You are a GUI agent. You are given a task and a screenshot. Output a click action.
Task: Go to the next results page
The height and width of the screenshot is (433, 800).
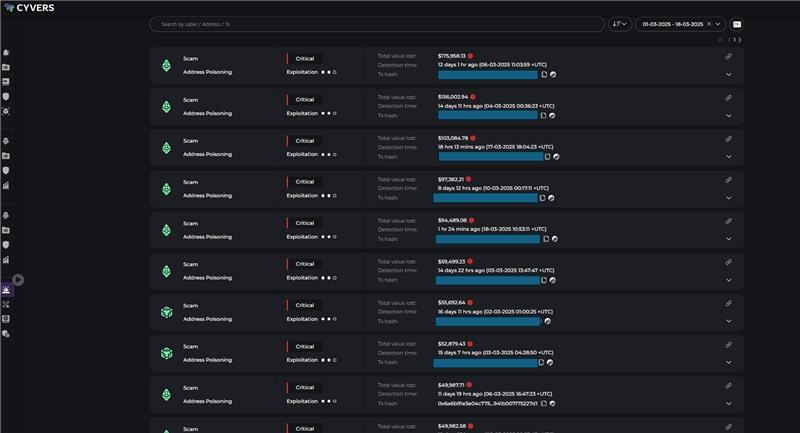tap(741, 40)
